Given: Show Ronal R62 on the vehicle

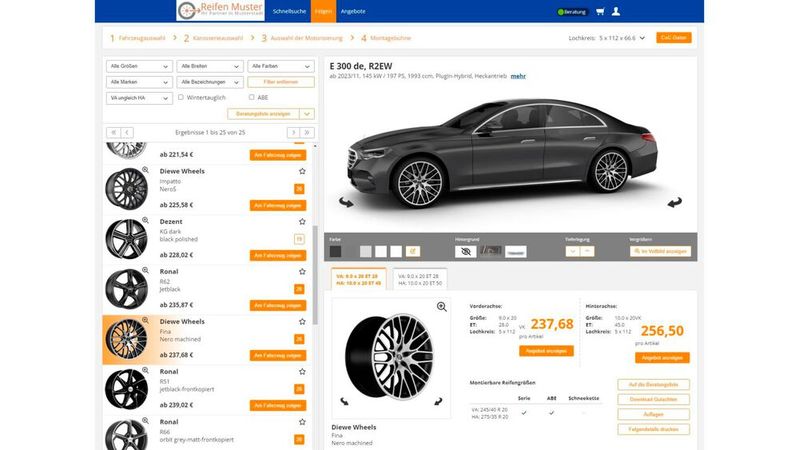Looking at the screenshot, I should pyautogui.click(x=278, y=305).
